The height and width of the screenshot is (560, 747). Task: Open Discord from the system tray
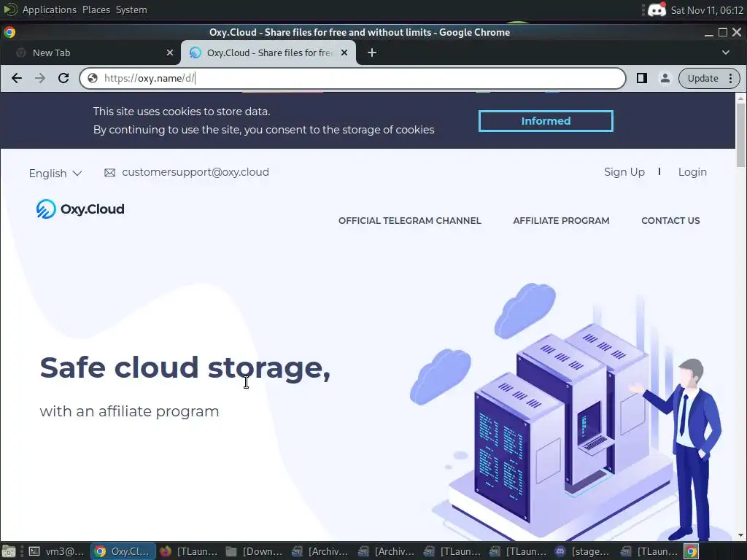[657, 10]
